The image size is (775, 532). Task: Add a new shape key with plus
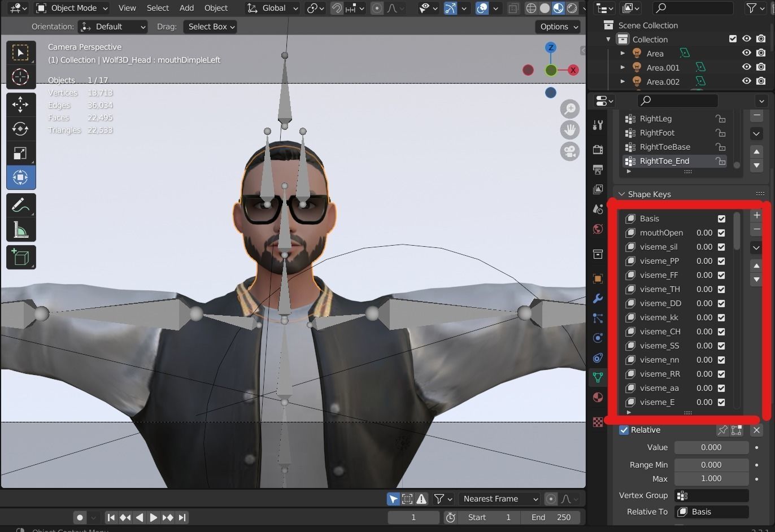[757, 215]
